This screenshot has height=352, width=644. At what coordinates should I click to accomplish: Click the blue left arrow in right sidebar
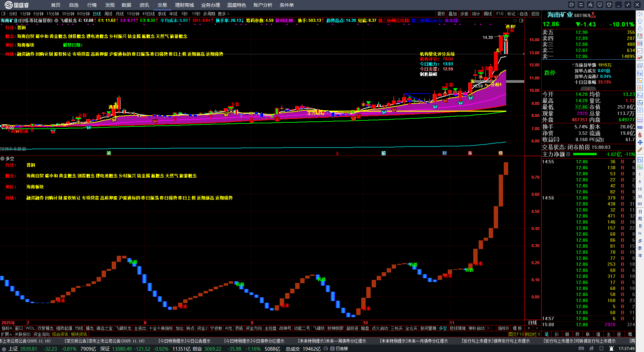pos(640,14)
